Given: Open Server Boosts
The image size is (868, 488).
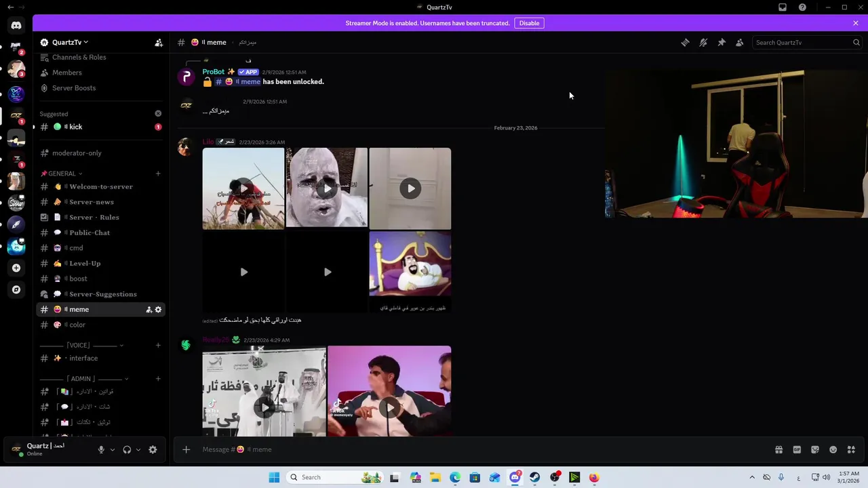Looking at the screenshot, I should point(102,88).
